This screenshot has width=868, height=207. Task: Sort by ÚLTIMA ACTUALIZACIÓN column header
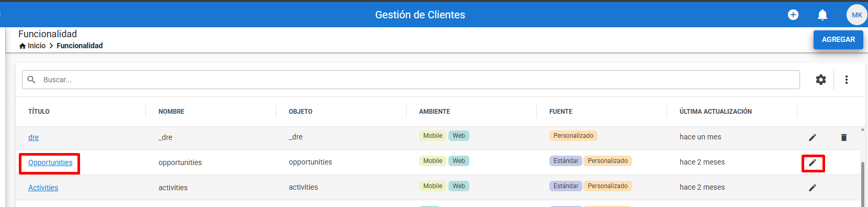click(716, 112)
